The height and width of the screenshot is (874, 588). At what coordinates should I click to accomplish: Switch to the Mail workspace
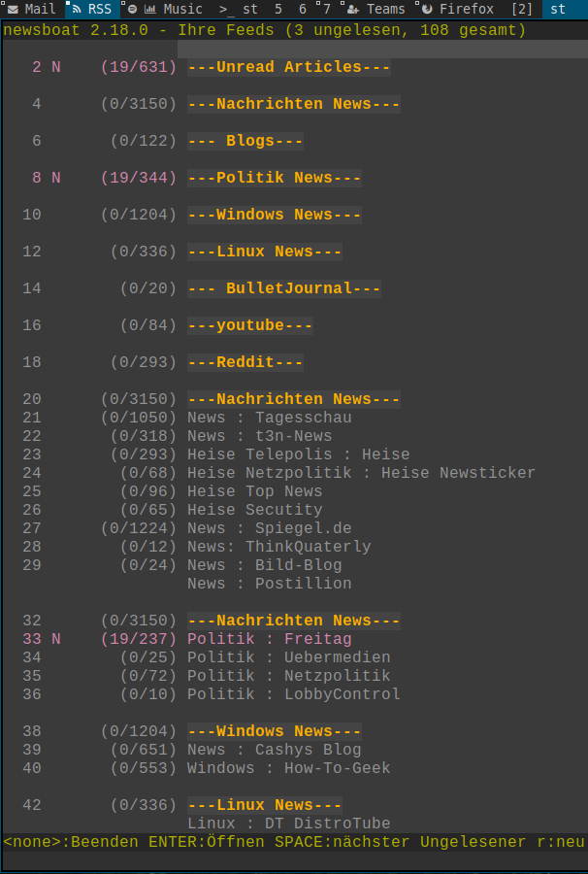click(31, 9)
